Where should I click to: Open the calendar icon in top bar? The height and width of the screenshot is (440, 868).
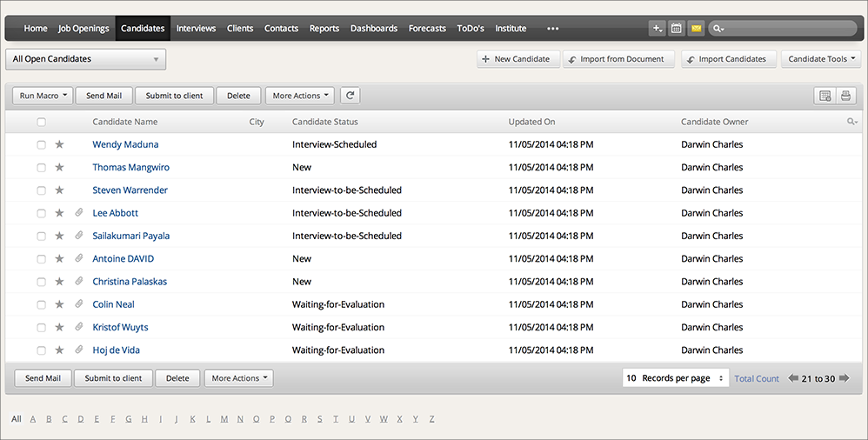click(x=677, y=29)
